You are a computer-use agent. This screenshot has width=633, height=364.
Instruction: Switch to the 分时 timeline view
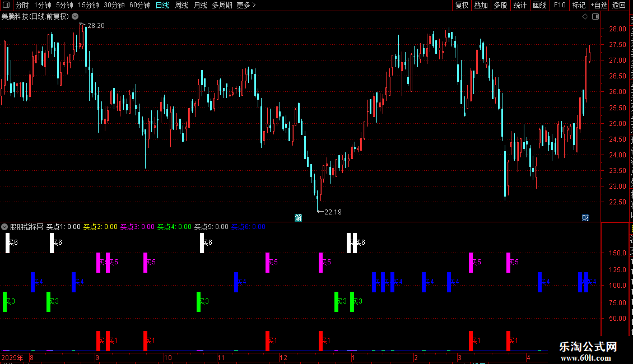coord(22,5)
